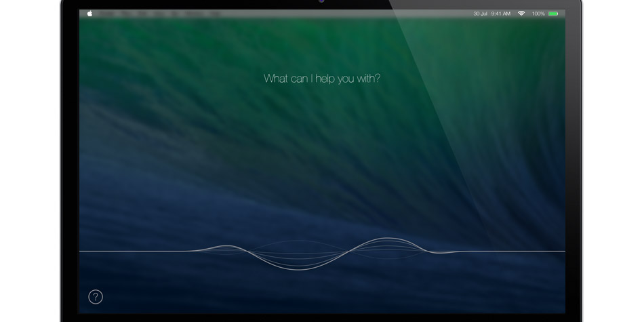Image resolution: width=644 pixels, height=322 pixels.
Task: Click the question mark help button
Action: click(x=96, y=297)
